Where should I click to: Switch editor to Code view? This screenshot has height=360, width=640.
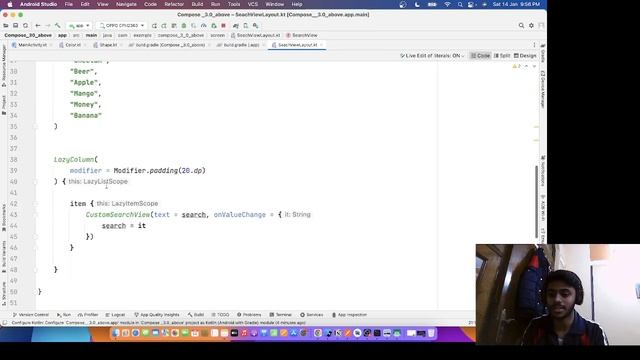point(480,56)
